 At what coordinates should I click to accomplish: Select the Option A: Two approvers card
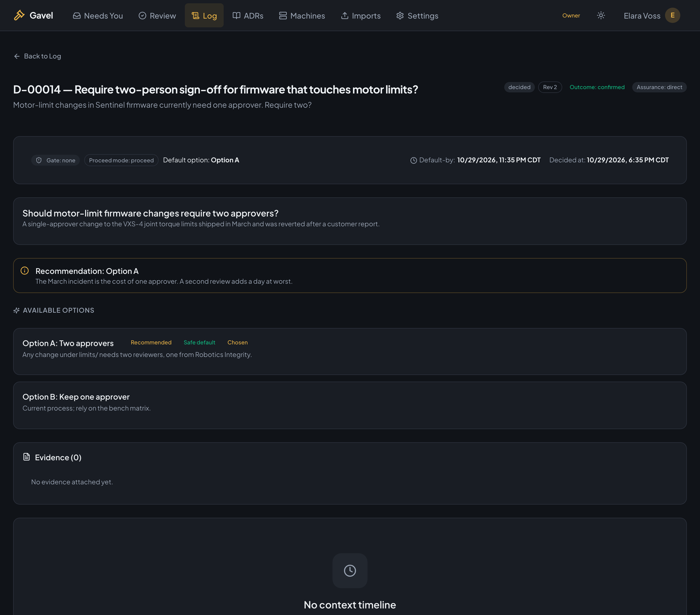pyautogui.click(x=350, y=351)
